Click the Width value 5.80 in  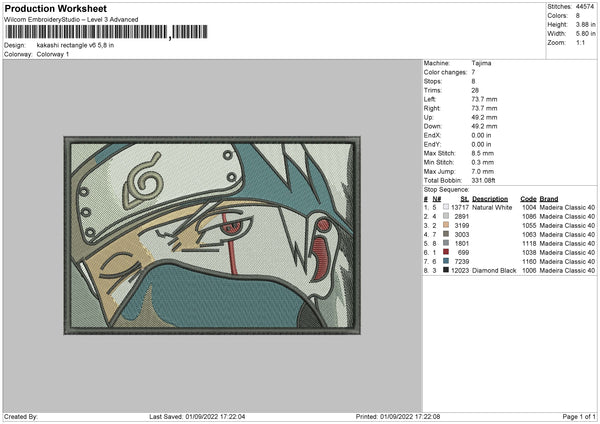[x=586, y=34]
